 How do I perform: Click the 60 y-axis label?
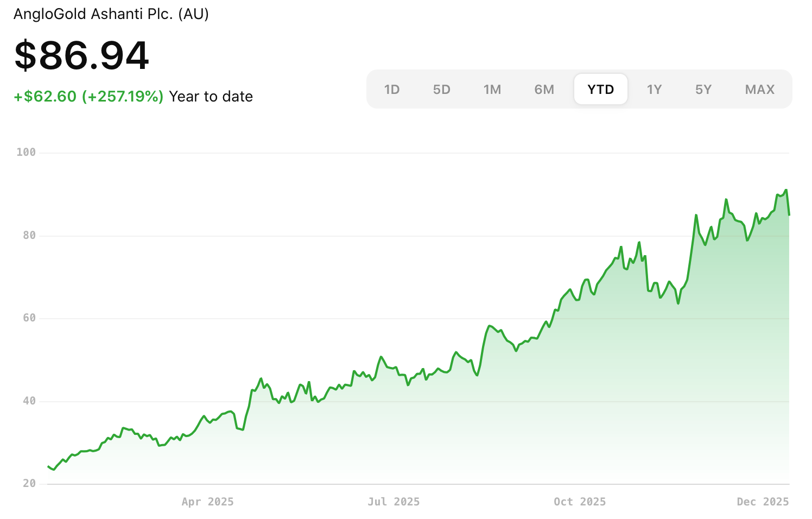tap(29, 318)
